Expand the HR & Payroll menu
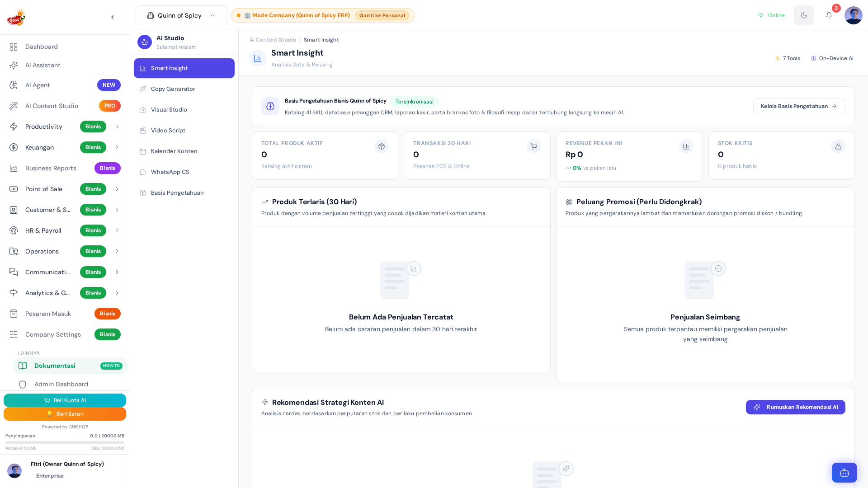Image resolution: width=868 pixels, height=488 pixels. click(x=117, y=230)
